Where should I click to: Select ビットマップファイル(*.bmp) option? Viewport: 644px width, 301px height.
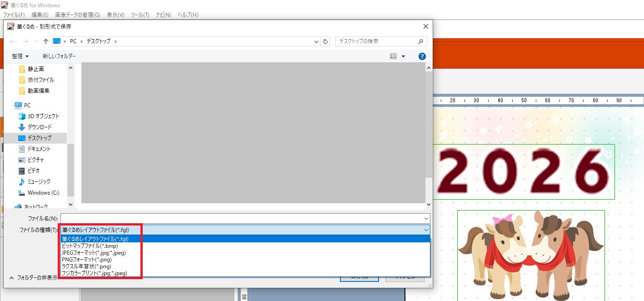(x=90, y=246)
